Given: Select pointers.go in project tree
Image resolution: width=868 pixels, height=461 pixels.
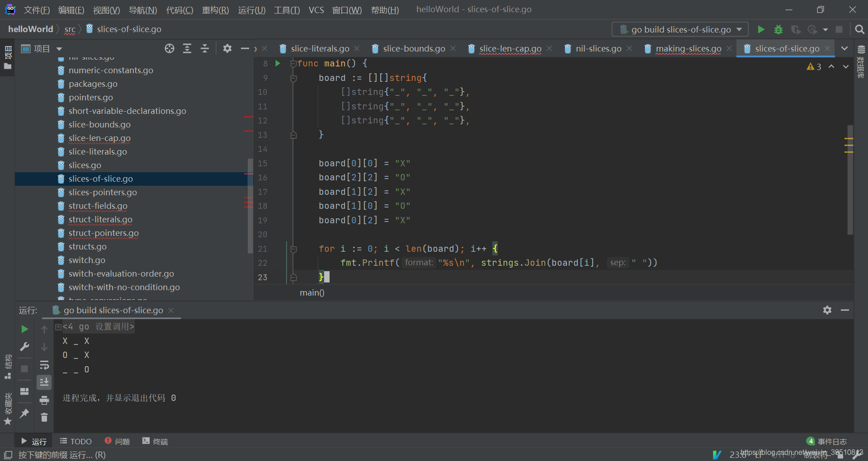Looking at the screenshot, I should [91, 97].
